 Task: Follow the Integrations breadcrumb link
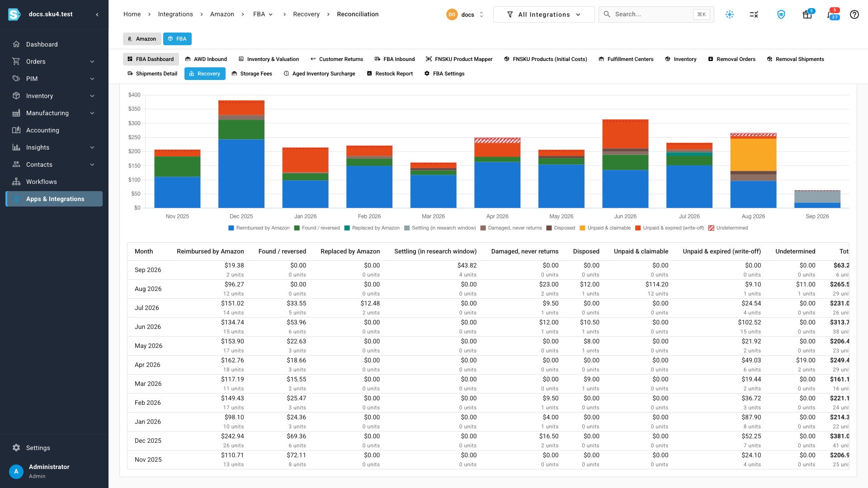(x=175, y=14)
